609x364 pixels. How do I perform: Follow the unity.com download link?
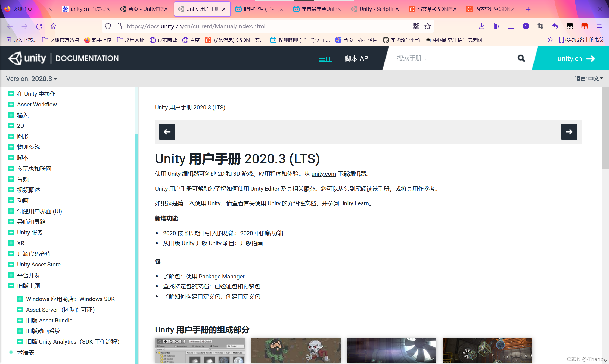pos(324,174)
